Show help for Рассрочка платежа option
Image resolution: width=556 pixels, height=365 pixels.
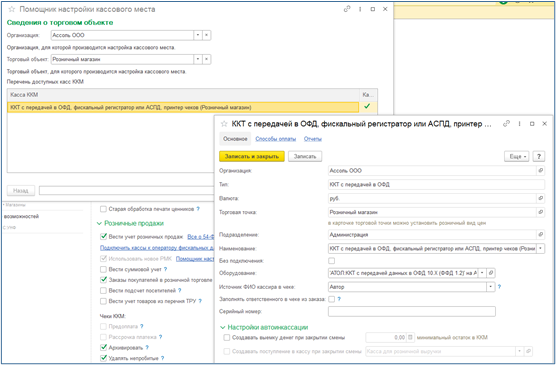[x=160, y=337]
